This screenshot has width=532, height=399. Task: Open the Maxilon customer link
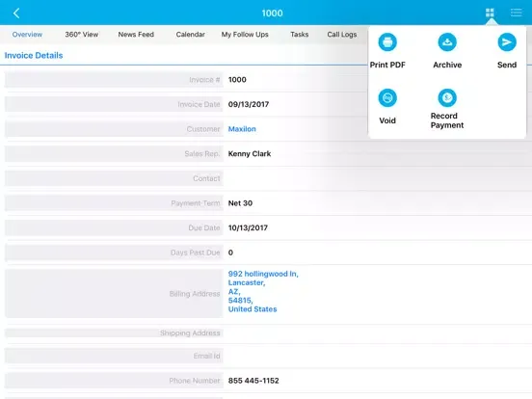pyautogui.click(x=242, y=129)
